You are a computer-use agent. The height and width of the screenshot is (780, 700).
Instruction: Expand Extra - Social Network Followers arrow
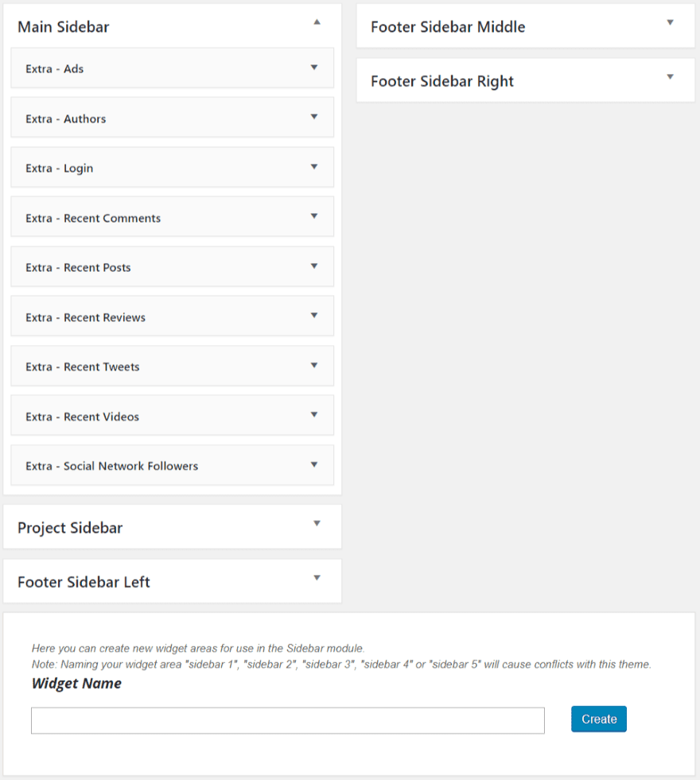click(x=314, y=464)
